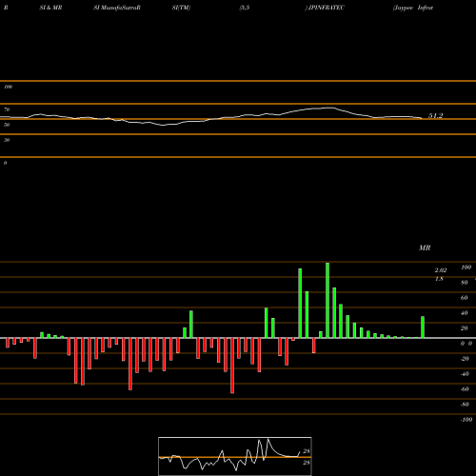Click the last green bar at right of histogram

423,327
